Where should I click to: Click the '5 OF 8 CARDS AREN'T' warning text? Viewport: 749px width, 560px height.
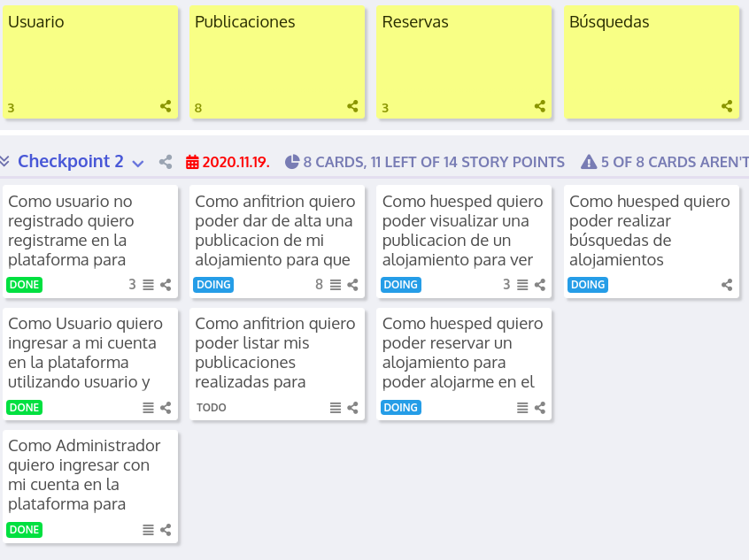pyautogui.click(x=675, y=162)
